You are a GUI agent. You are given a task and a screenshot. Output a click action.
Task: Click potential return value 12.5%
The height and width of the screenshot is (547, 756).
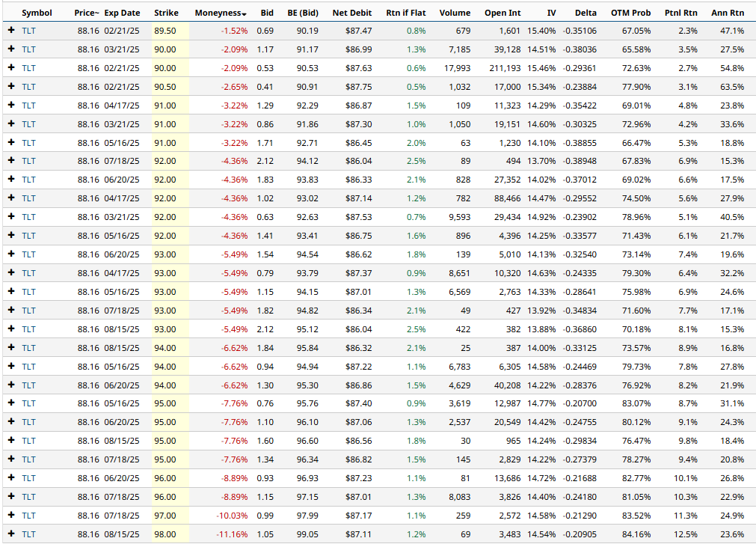[686, 534]
